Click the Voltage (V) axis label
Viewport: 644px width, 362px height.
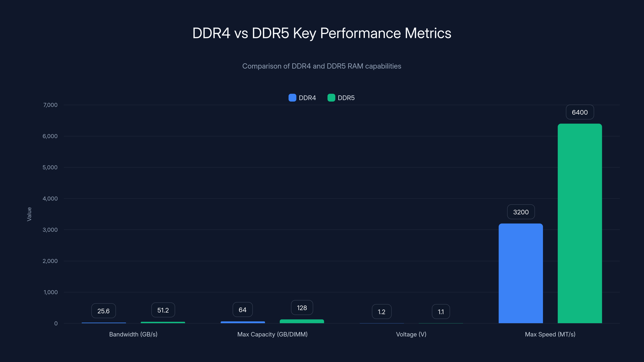[411, 334]
